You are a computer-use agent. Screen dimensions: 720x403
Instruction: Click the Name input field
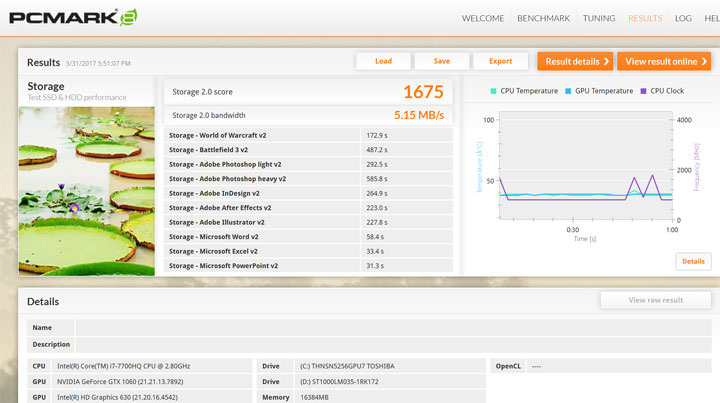point(390,327)
